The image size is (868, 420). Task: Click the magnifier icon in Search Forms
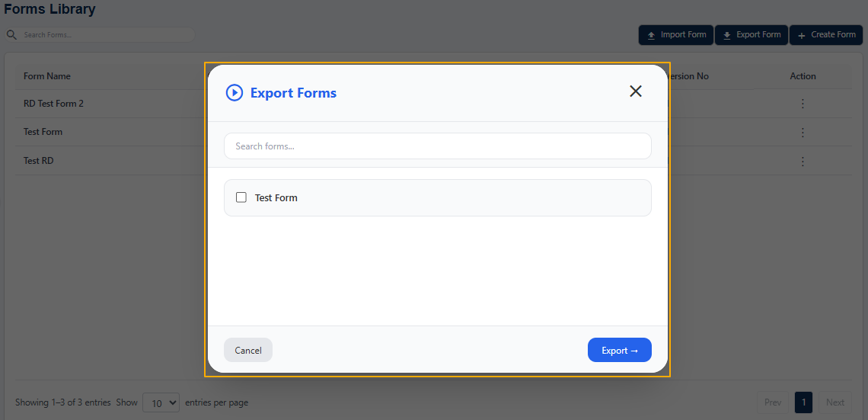[11, 35]
